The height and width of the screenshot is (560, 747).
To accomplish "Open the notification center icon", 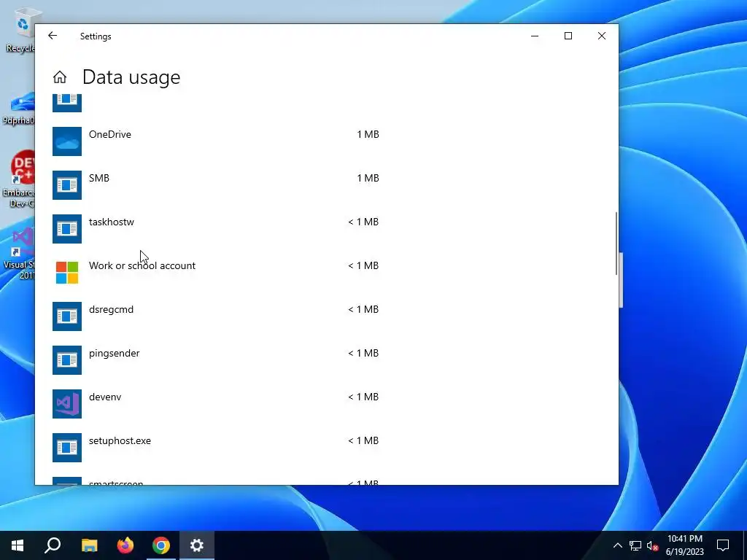I will 723,545.
